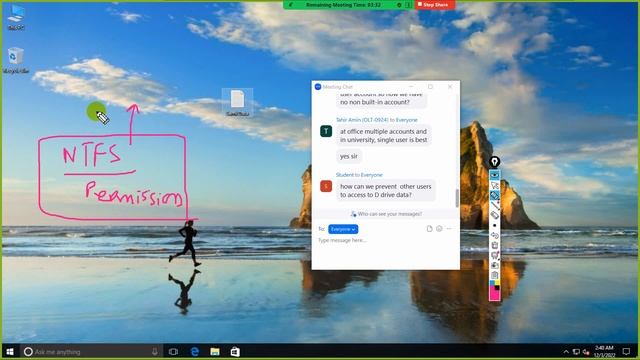
Task: Click the Stop Share button
Action: pos(435,5)
